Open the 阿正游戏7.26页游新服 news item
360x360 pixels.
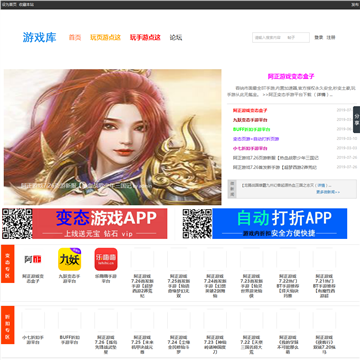[x=276, y=158]
